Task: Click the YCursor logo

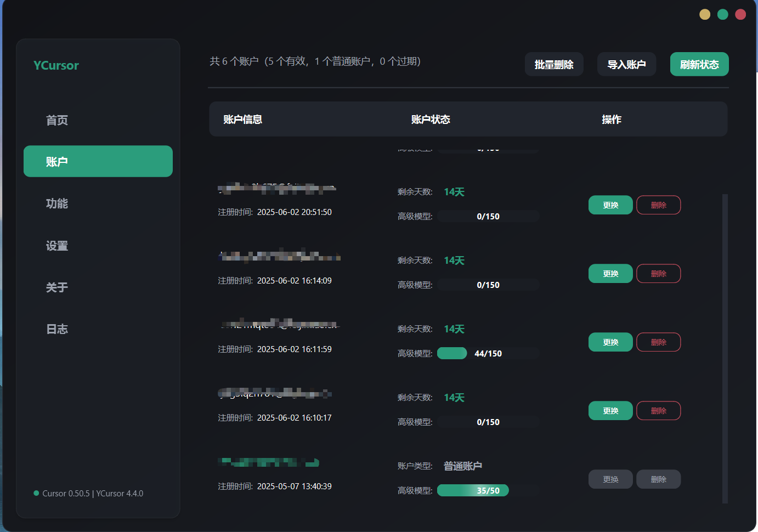Action: coord(55,65)
